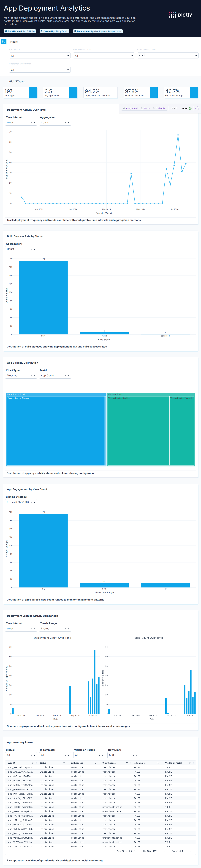
Task: Go to first table page
Action: [x=164, y=851]
